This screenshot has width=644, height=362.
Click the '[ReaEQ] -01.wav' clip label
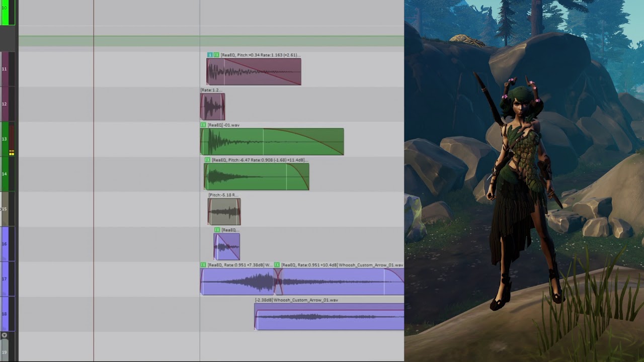(223, 125)
